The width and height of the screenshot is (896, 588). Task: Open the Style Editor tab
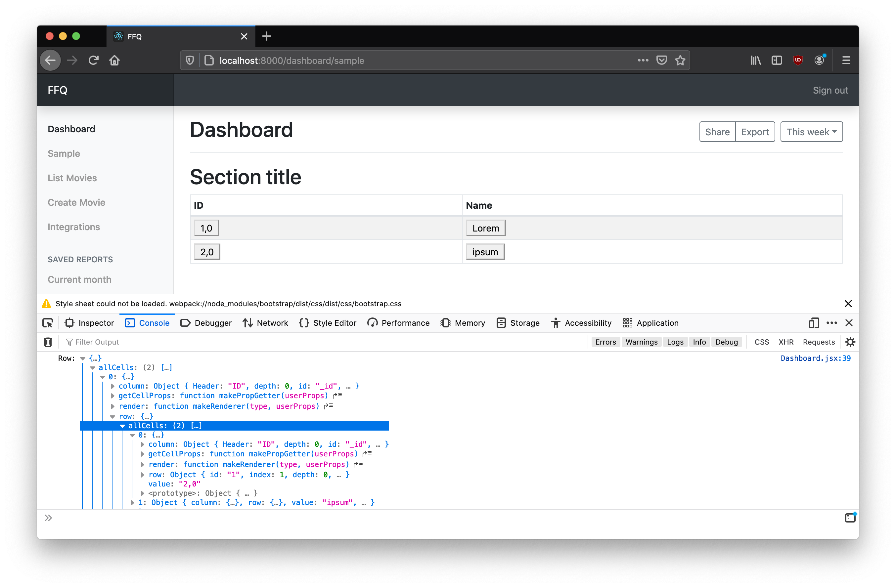328,323
